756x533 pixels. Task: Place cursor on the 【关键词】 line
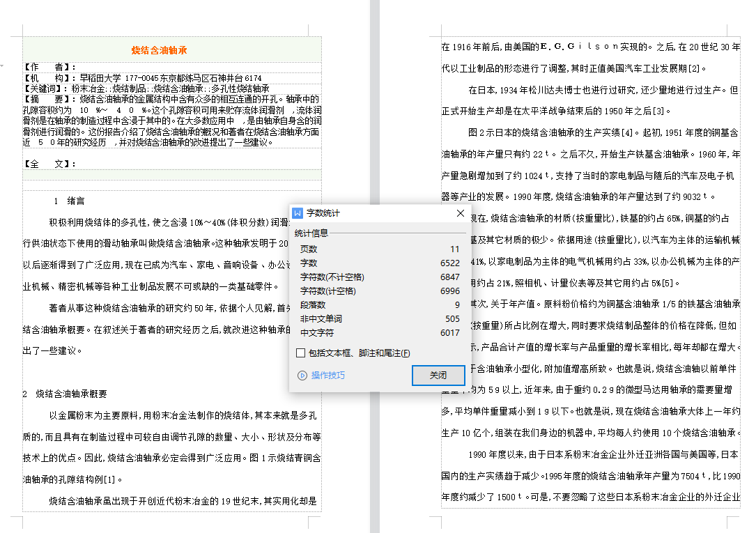[x=146, y=88]
